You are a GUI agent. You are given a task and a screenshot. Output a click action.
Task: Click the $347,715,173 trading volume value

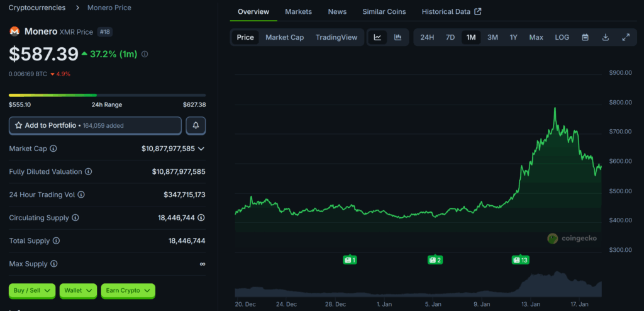184,195
